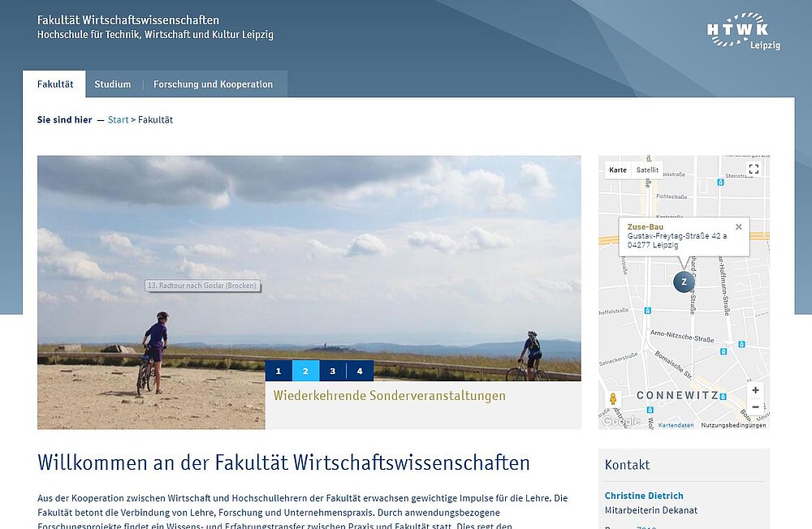The image size is (812, 529).
Task: Switch map to Satellit view
Action: [647, 170]
